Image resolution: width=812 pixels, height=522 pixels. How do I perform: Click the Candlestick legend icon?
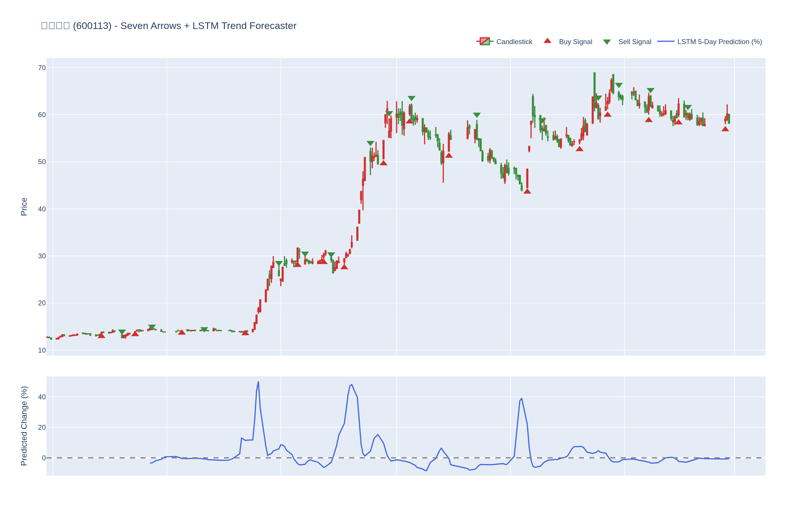pos(485,41)
